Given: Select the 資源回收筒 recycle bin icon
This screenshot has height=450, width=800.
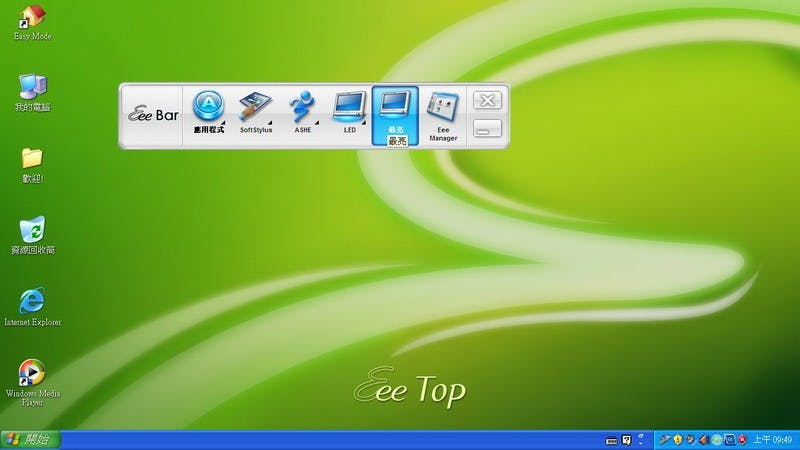Looking at the screenshot, I should point(32,236).
